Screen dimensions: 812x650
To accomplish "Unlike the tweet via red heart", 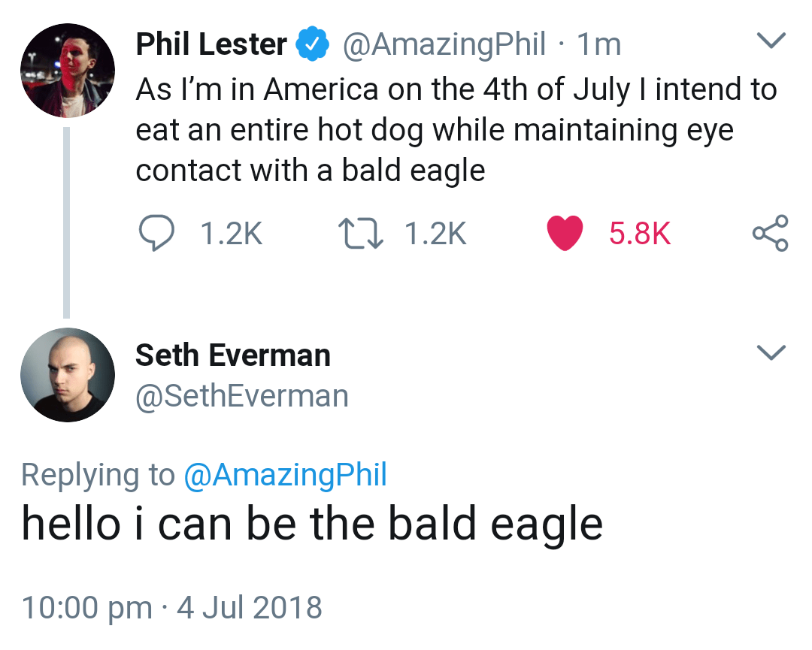I will click(x=565, y=233).
